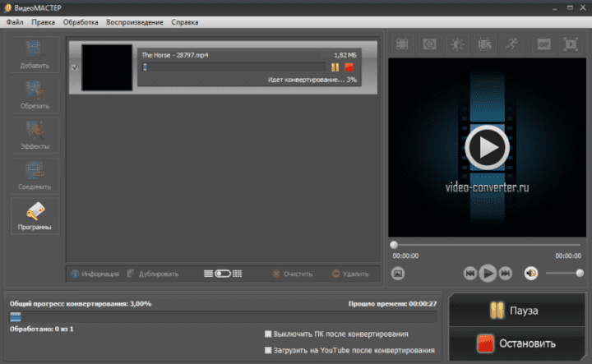Pause conversion of The Horse file row

335,67
